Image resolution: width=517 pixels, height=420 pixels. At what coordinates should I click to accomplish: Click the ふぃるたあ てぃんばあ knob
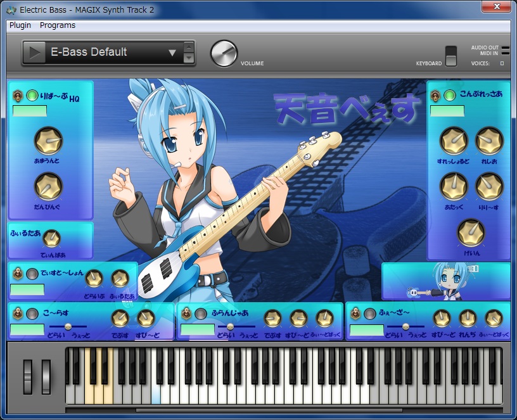coord(52,238)
